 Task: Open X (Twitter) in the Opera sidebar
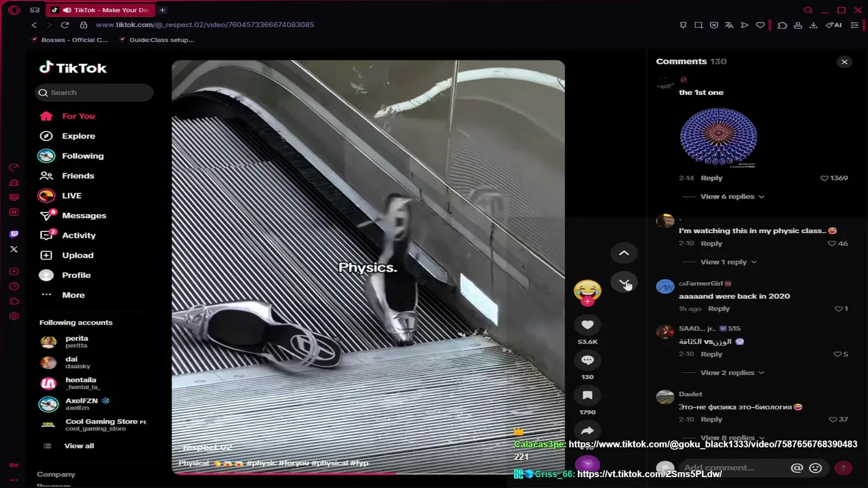(x=14, y=249)
